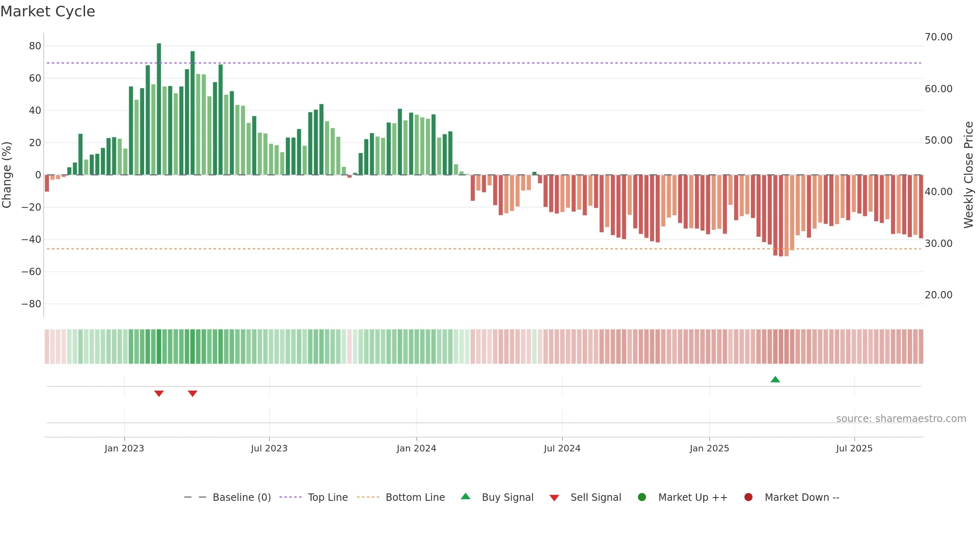Click the 50.00 tick on the right axis
This screenshot has width=980, height=551.
pos(938,140)
